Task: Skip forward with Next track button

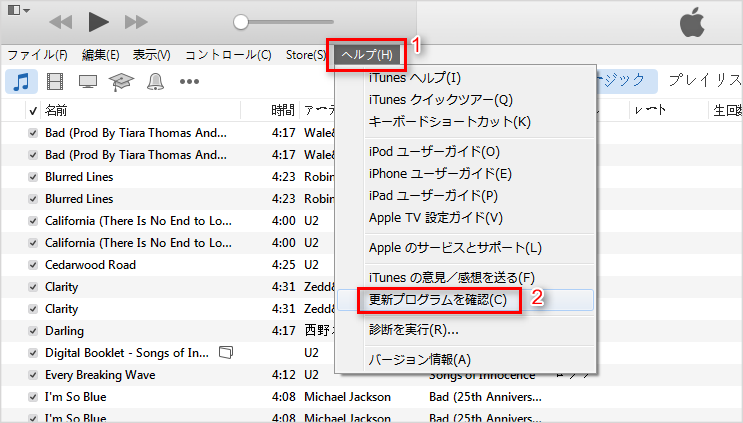Action: click(x=136, y=22)
